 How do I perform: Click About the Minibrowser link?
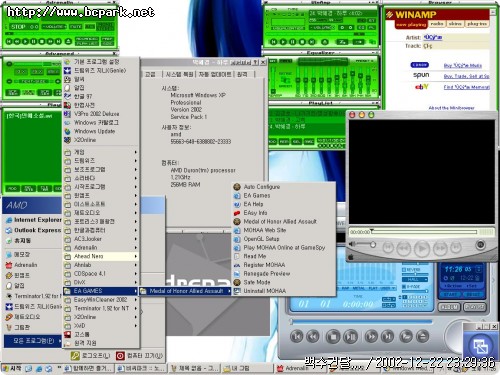pyautogui.click(x=451, y=108)
